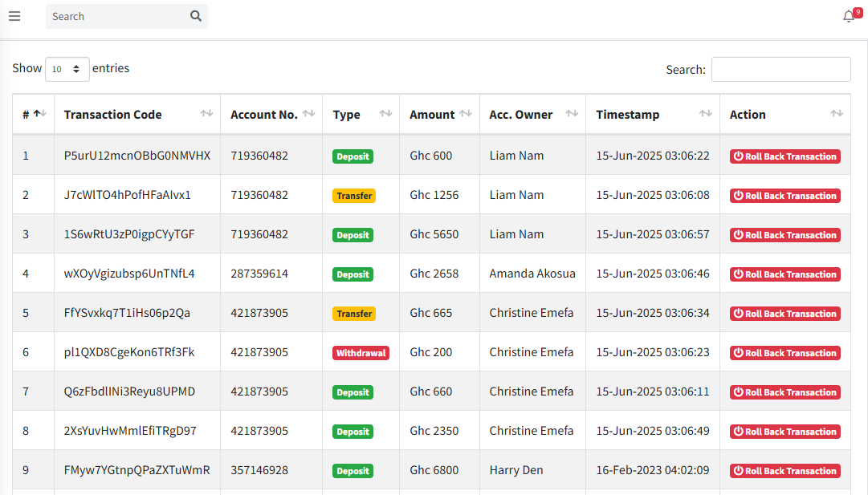This screenshot has height=495, width=868.
Task: Click the table Search input box
Action: (780, 69)
